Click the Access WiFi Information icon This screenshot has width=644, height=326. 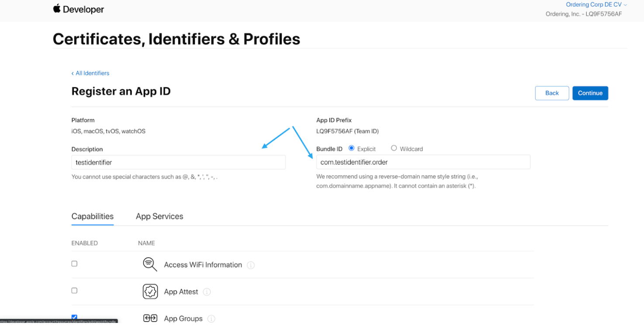[x=150, y=264]
